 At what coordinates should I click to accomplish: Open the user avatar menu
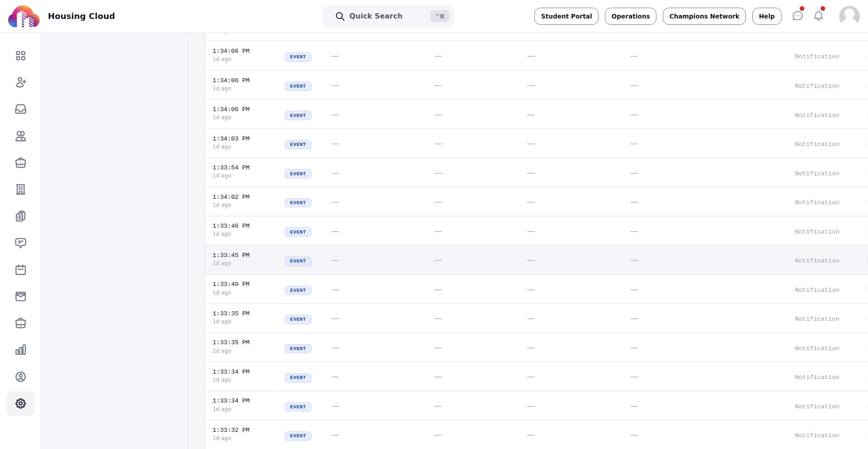pyautogui.click(x=849, y=16)
